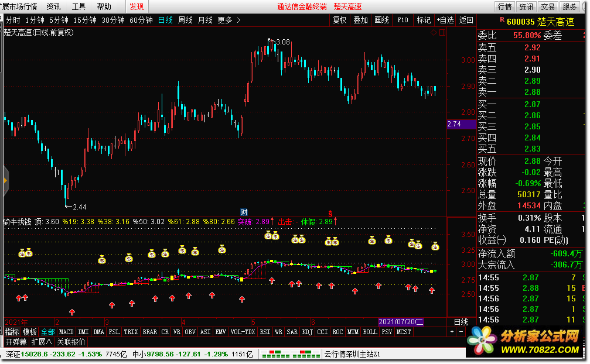The image size is (590, 364).
Task: Click the 600035 楚天高速 stock title
Action: (x=540, y=22)
